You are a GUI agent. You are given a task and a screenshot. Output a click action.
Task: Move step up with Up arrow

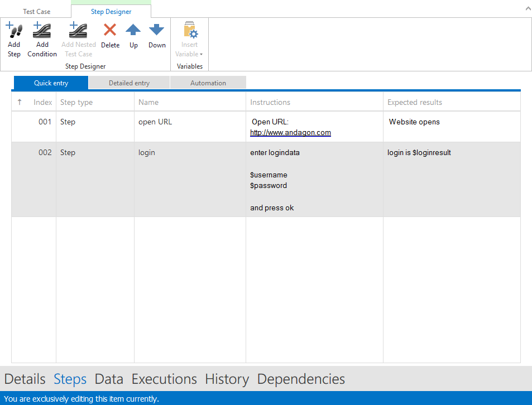133,31
